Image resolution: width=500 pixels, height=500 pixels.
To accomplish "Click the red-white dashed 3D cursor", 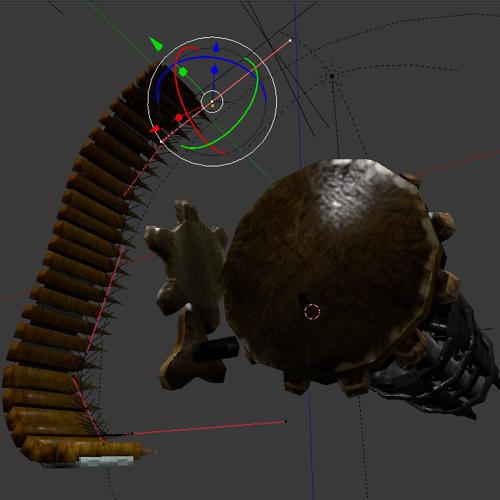I will [312, 312].
